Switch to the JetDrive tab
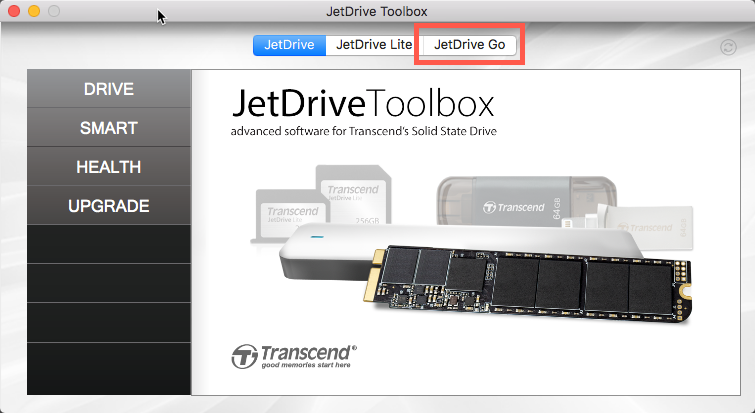755x413 pixels. (x=289, y=45)
